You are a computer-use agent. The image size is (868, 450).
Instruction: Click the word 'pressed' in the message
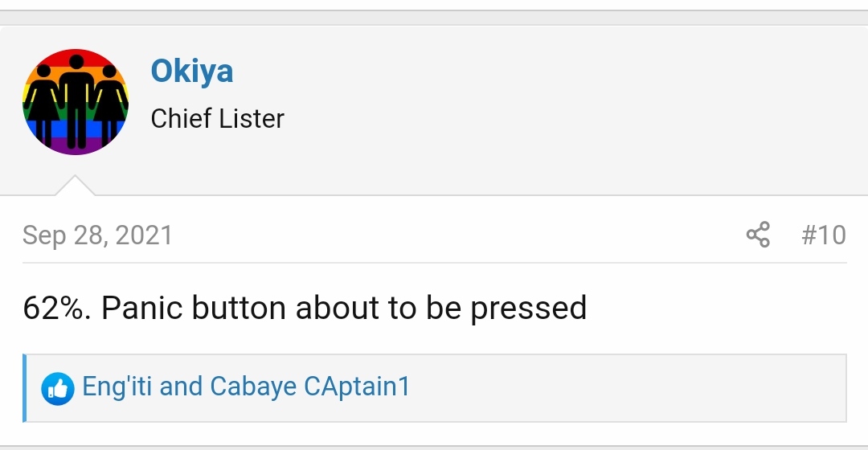pyautogui.click(x=528, y=309)
